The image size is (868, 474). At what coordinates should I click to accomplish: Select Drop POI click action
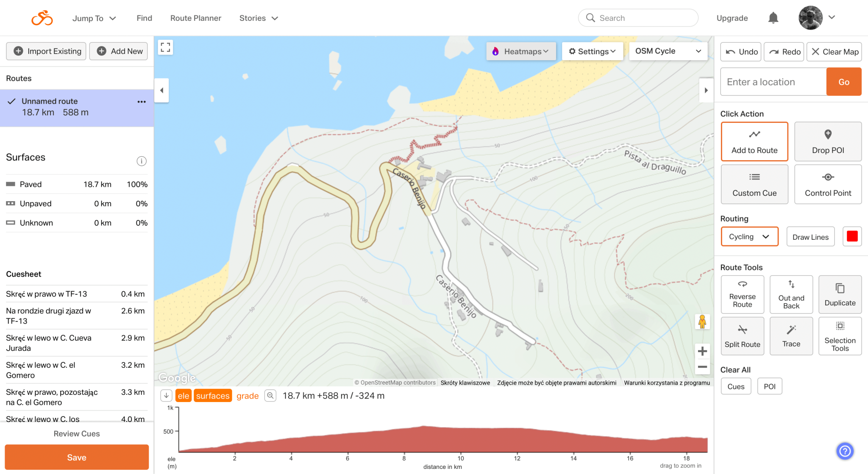(x=827, y=141)
